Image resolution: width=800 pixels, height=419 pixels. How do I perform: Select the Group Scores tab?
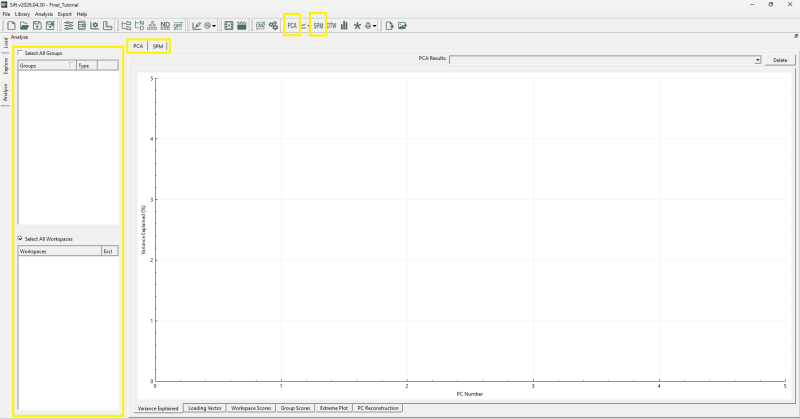(x=295, y=408)
